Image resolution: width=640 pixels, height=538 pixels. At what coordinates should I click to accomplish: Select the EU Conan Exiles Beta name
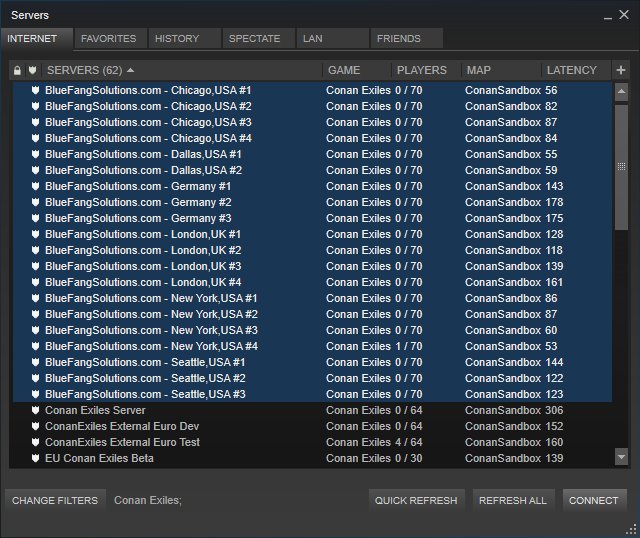[x=99, y=458]
